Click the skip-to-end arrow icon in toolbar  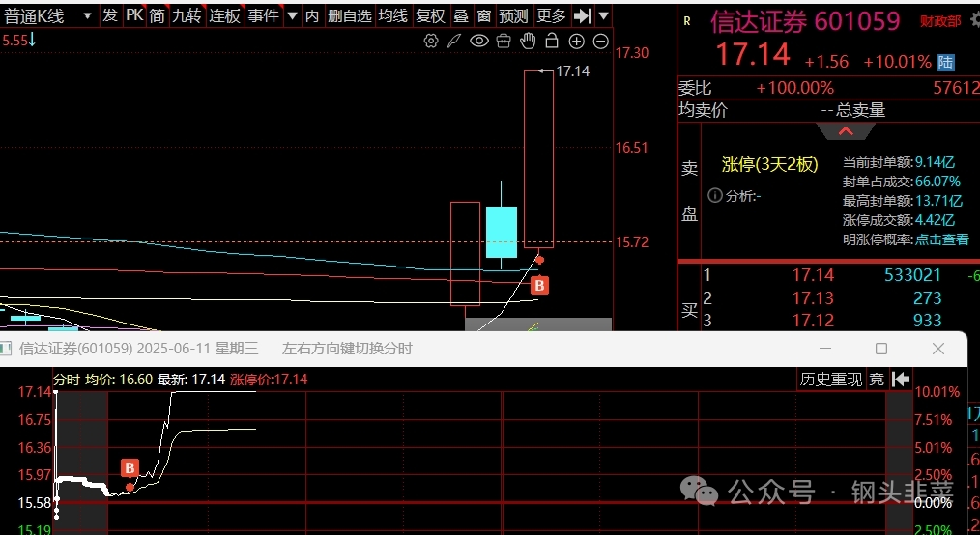pyautogui.click(x=582, y=15)
